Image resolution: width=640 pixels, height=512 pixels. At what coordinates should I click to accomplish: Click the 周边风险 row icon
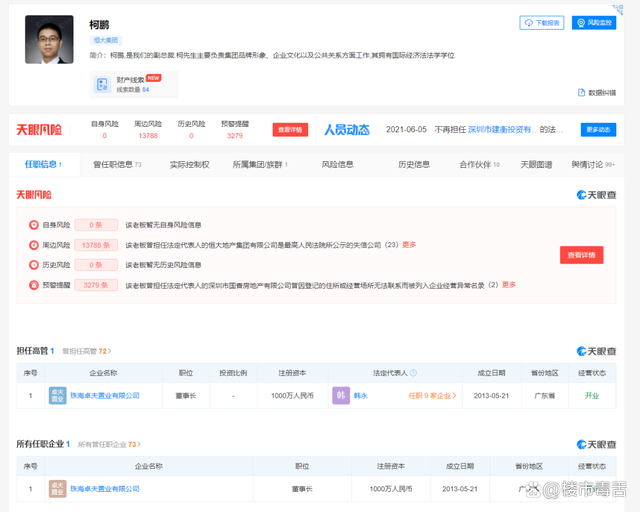(33, 245)
